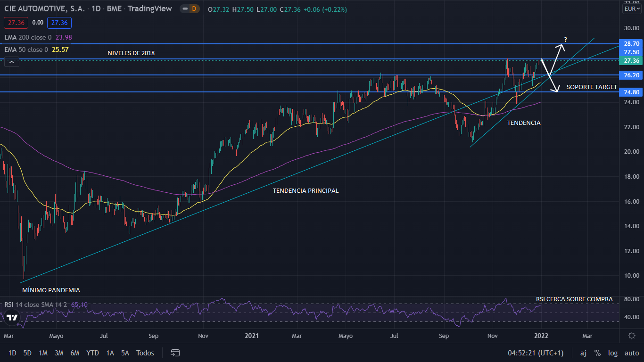Open chart settings gear icon

point(631,335)
